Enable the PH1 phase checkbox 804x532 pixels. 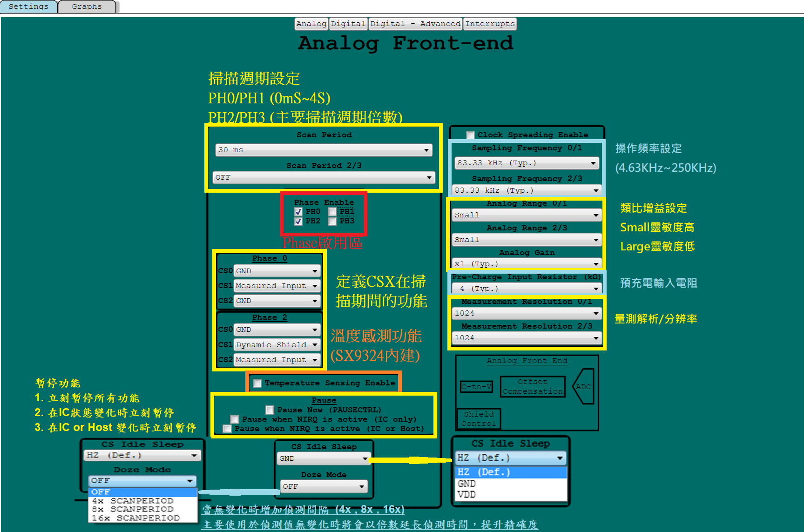pyautogui.click(x=332, y=211)
